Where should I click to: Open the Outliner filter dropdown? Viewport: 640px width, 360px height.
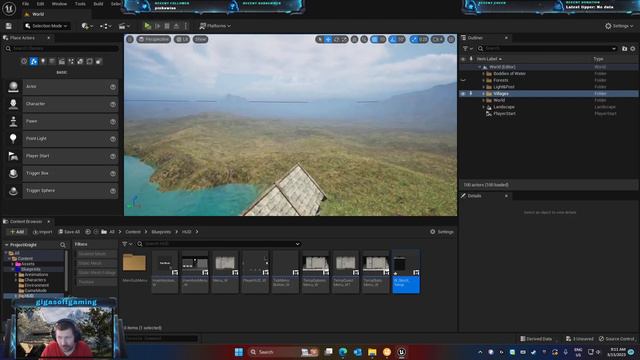tap(467, 49)
